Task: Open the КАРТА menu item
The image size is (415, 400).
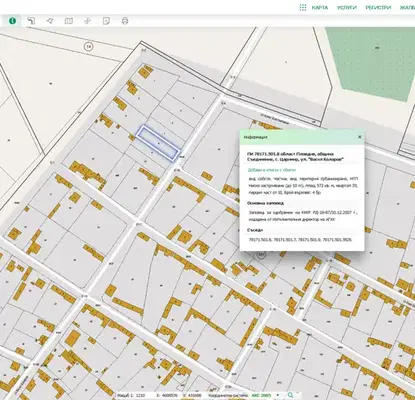Action: point(320,8)
